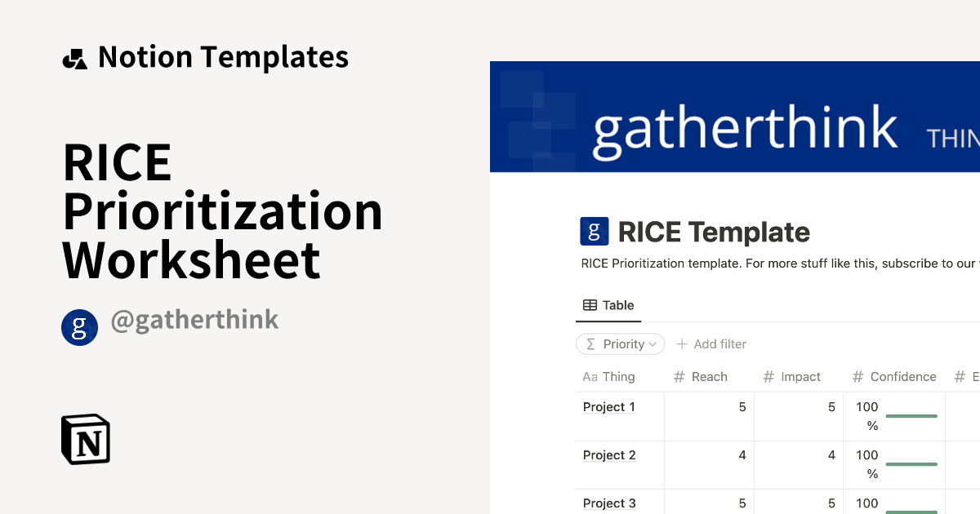Click the black Notion logo mark

(85, 439)
